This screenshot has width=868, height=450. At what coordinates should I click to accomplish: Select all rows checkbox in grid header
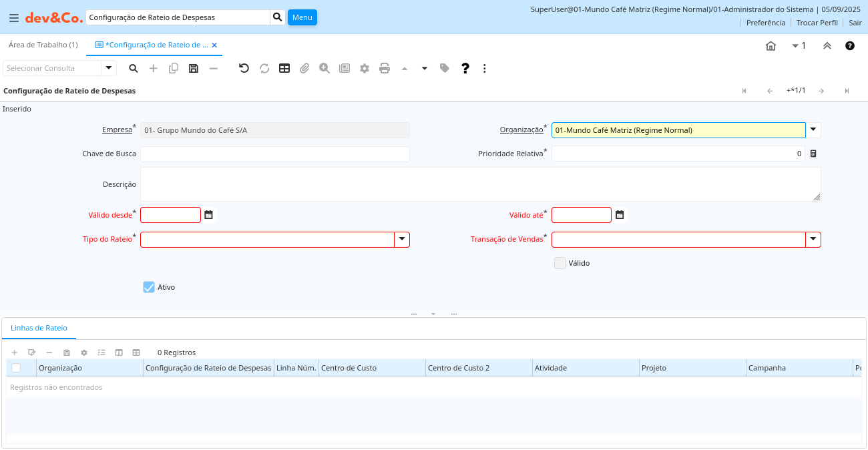coord(16,368)
